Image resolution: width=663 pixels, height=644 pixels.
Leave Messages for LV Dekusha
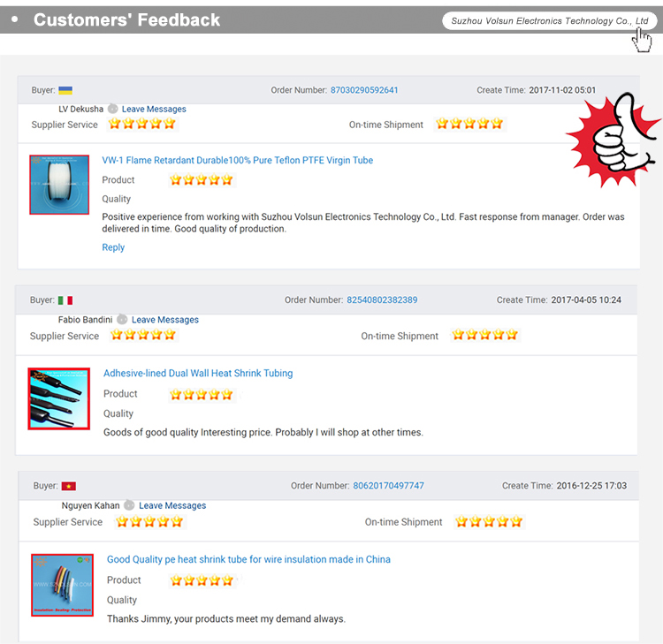[154, 109]
